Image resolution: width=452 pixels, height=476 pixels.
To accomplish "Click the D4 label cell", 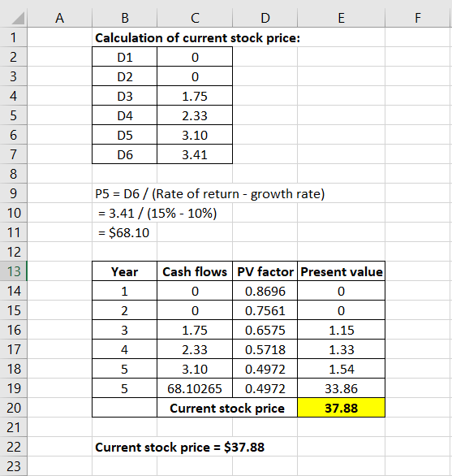I will pos(125,115).
